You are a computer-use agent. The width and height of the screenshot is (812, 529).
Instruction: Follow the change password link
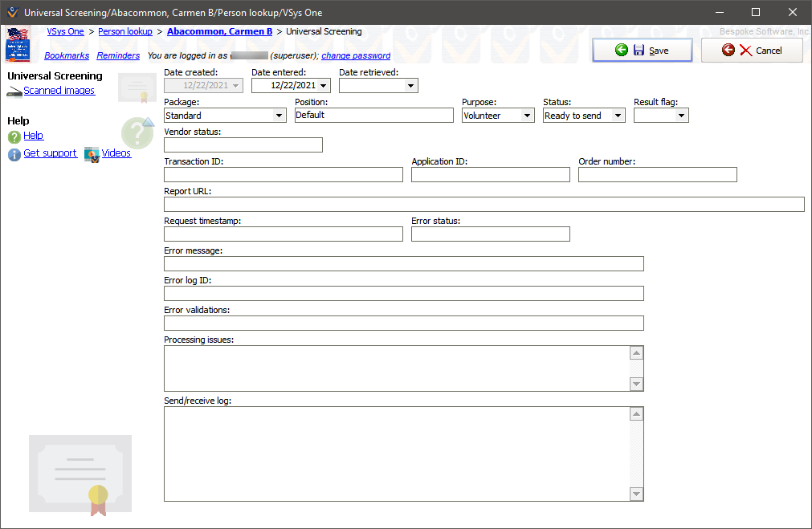(x=356, y=56)
